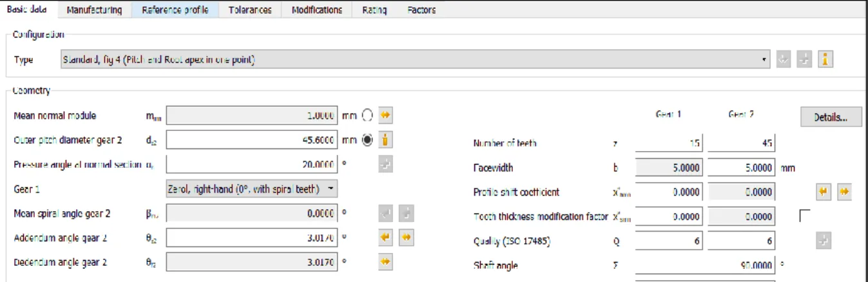
Task: Click Tooth thickness modification factor for Gear 2
Action: click(x=742, y=216)
